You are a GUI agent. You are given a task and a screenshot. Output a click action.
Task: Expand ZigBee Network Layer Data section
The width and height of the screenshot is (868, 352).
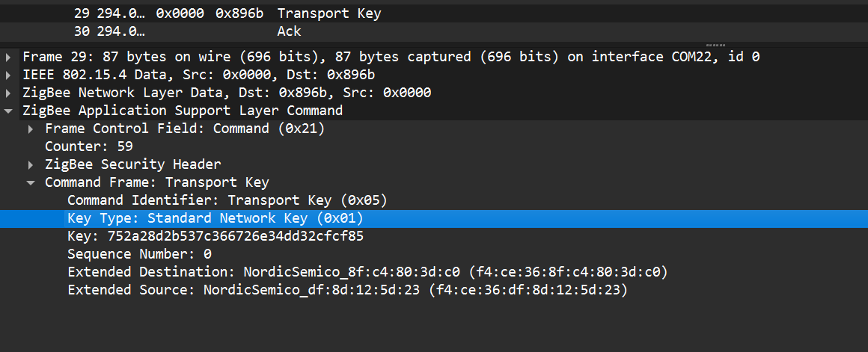[8, 93]
